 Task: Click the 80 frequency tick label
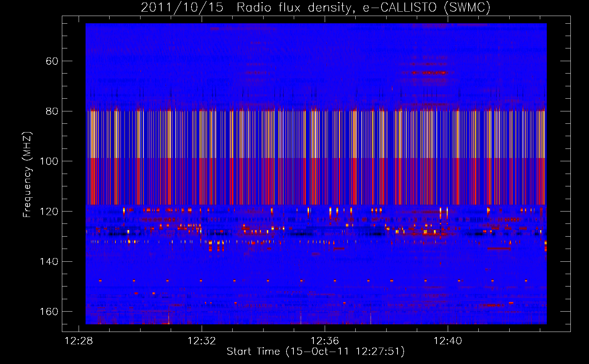coord(52,111)
